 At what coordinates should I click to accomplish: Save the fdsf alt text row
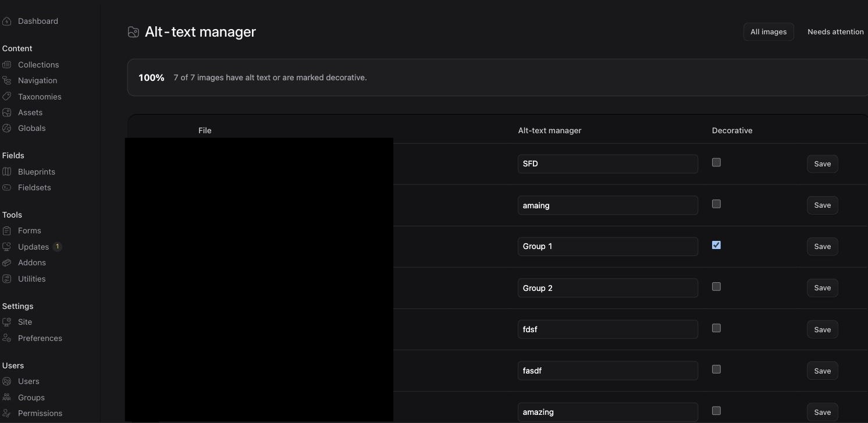(822, 330)
